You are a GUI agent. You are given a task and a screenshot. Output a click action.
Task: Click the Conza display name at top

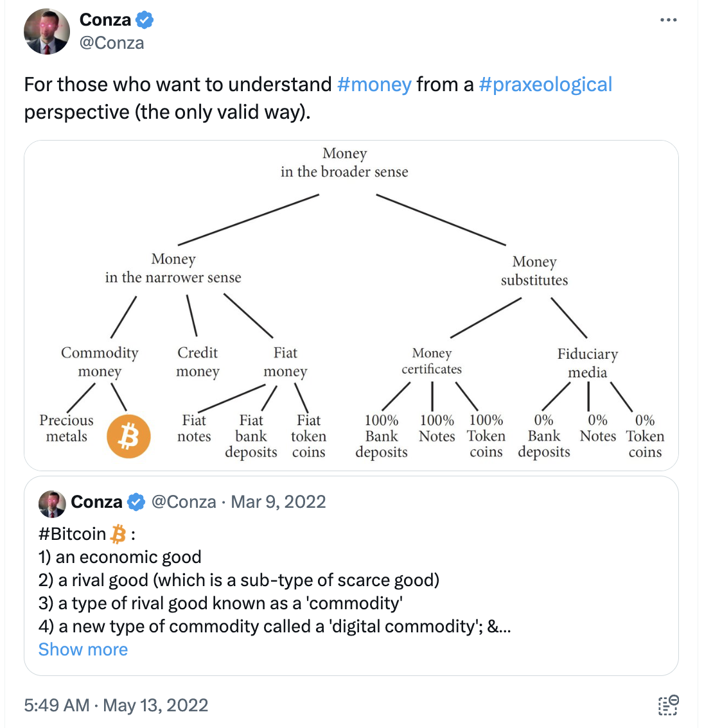pos(105,20)
